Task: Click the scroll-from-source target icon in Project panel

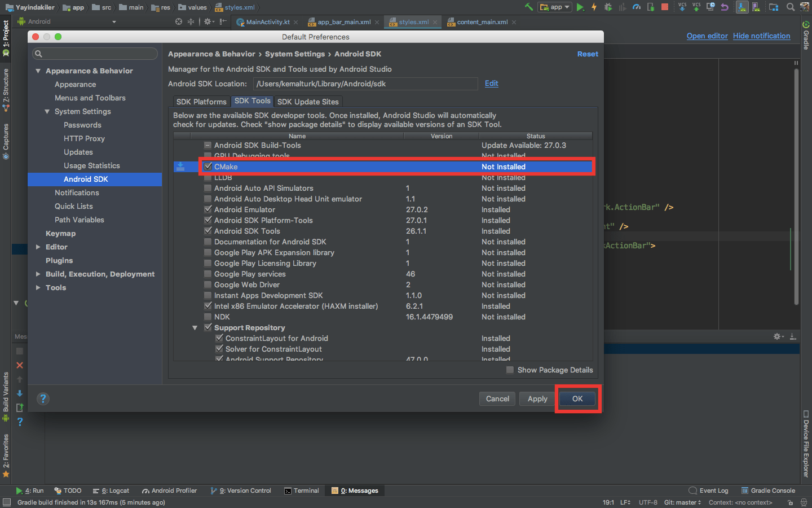Action: 179,21
